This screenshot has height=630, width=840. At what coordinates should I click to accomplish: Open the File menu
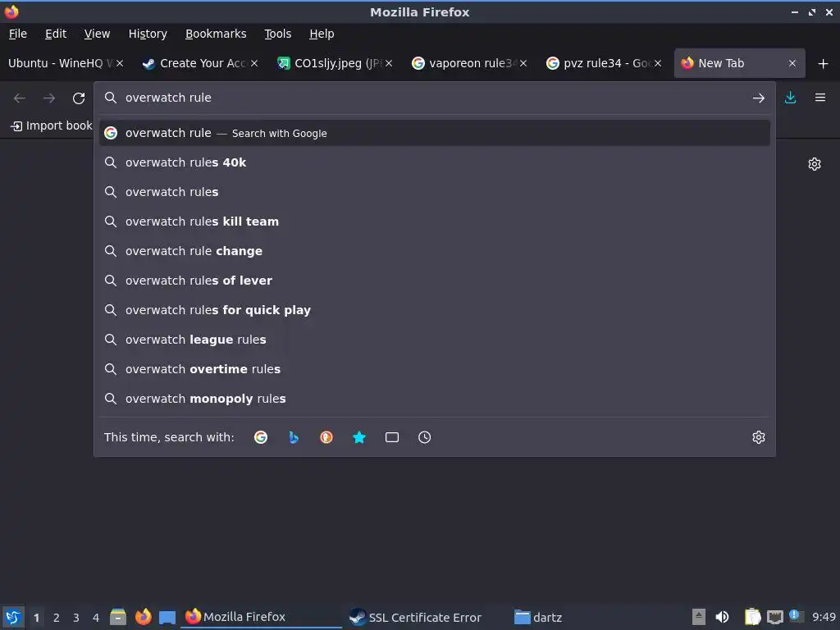coord(18,34)
